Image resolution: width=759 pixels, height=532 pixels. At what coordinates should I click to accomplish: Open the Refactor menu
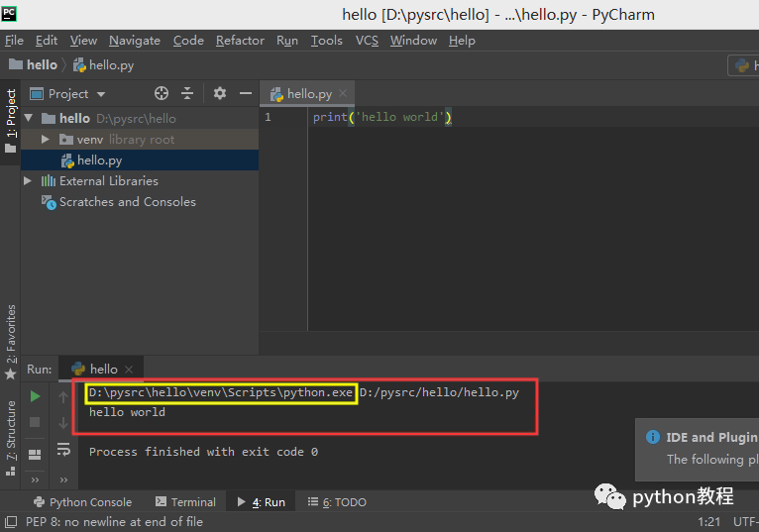pos(240,41)
